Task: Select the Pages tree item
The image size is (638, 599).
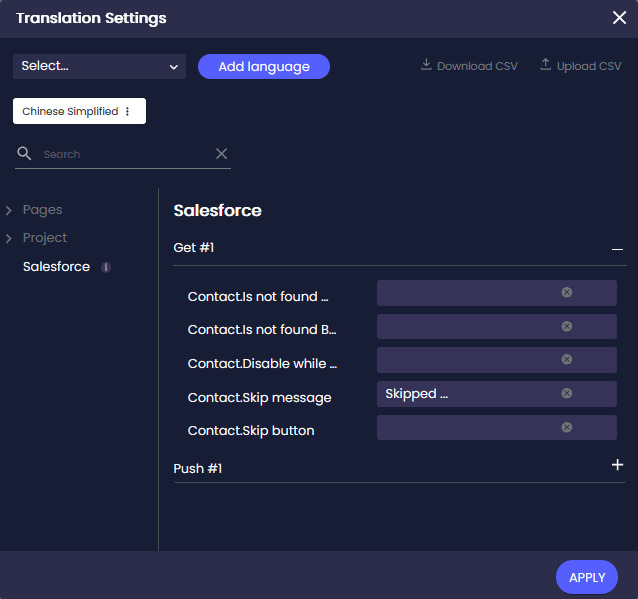Action: (42, 210)
